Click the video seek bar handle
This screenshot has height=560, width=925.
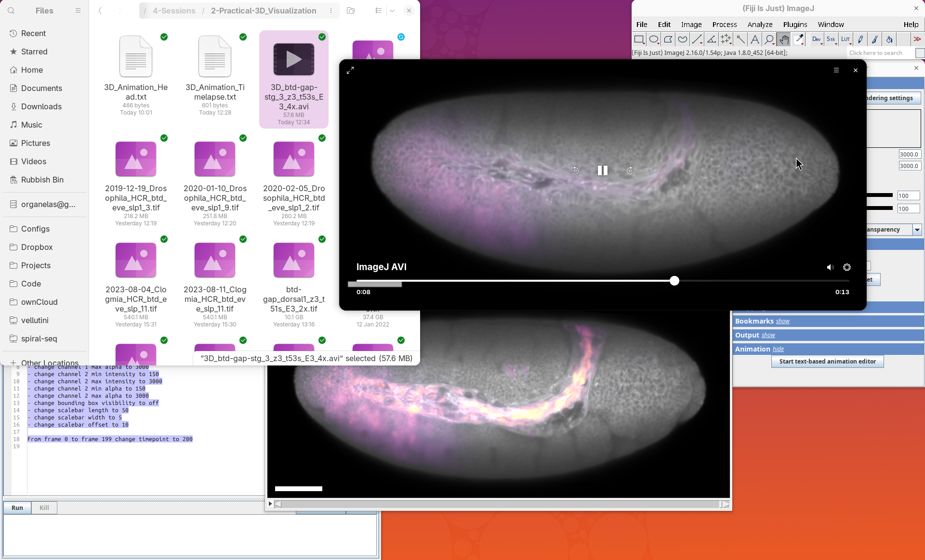[x=674, y=281]
